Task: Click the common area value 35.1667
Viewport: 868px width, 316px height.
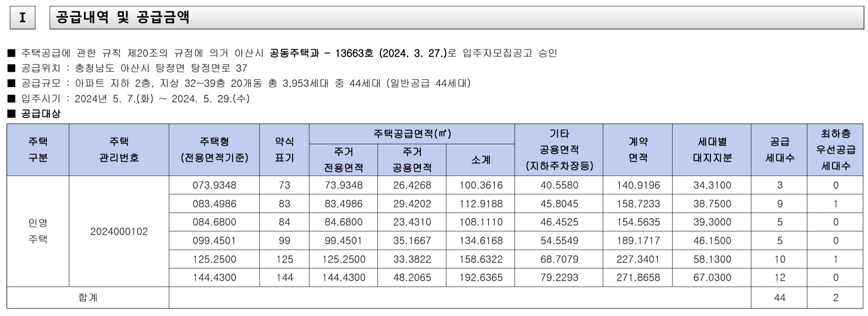Action: point(412,240)
